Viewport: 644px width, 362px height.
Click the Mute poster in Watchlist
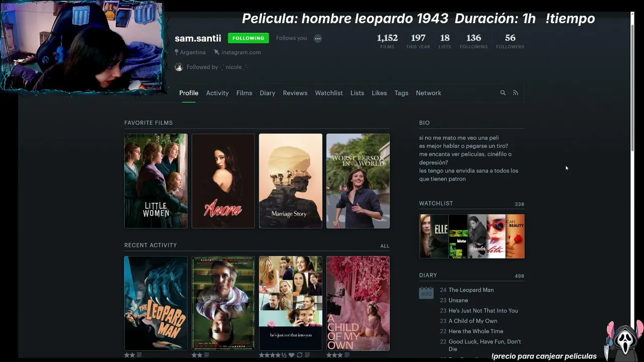point(458,236)
